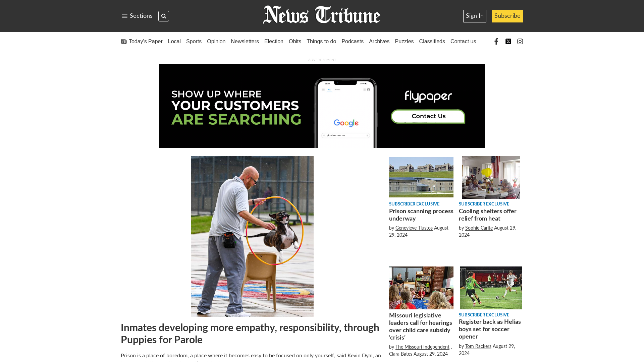Click the Sections hamburger menu icon

(125, 16)
